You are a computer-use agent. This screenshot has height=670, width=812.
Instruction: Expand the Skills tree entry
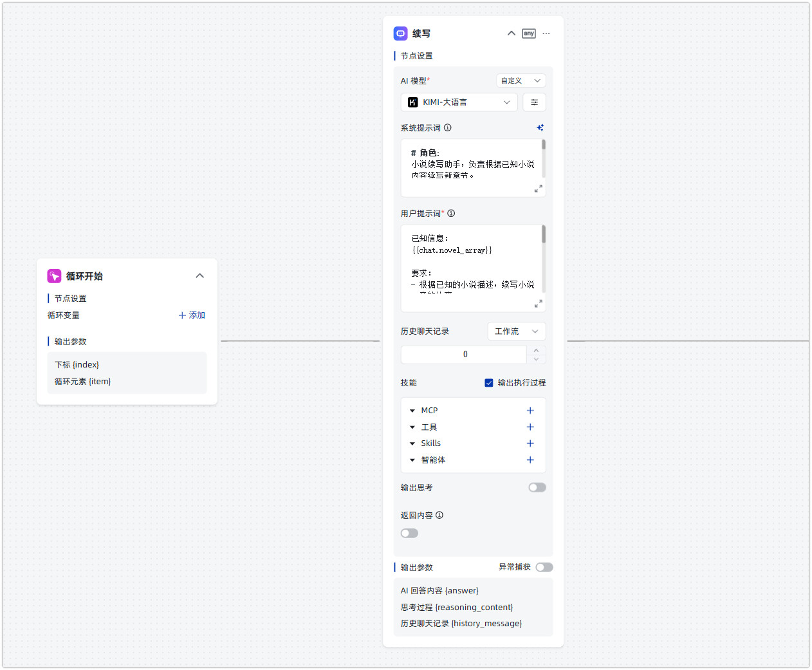pos(412,443)
